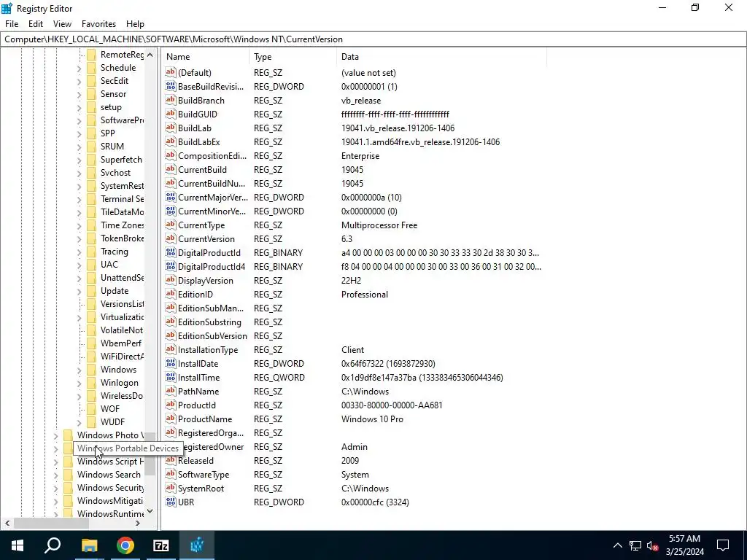Select the Windows Security key
The height and width of the screenshot is (560, 747).
(111, 488)
